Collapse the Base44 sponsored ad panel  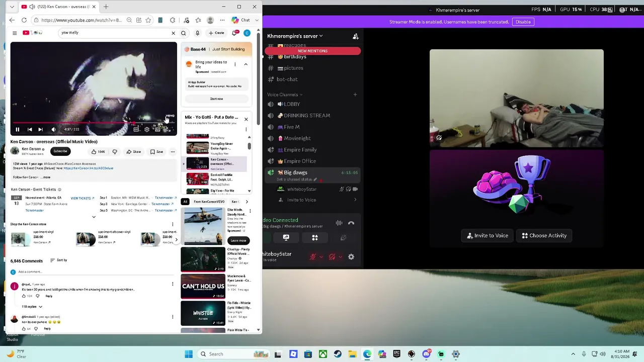click(246, 64)
